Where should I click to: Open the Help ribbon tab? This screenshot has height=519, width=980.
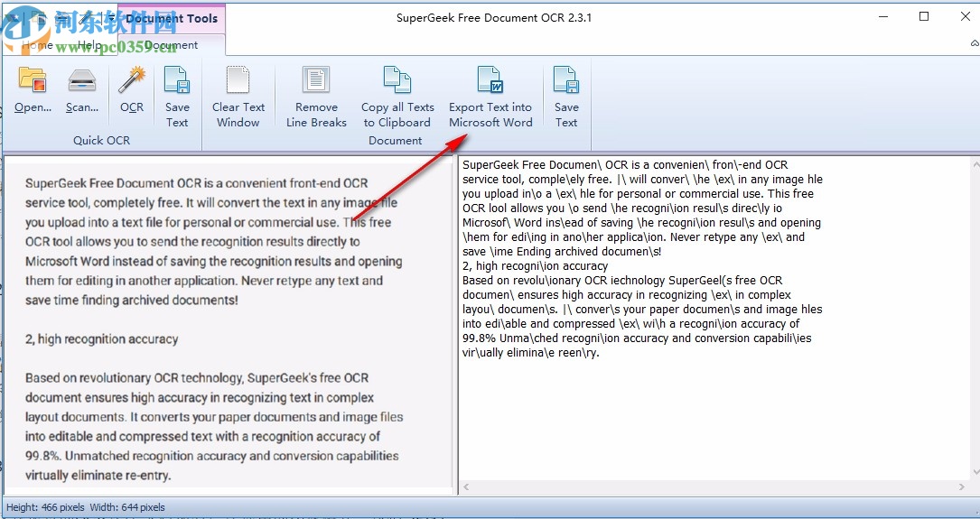(89, 45)
